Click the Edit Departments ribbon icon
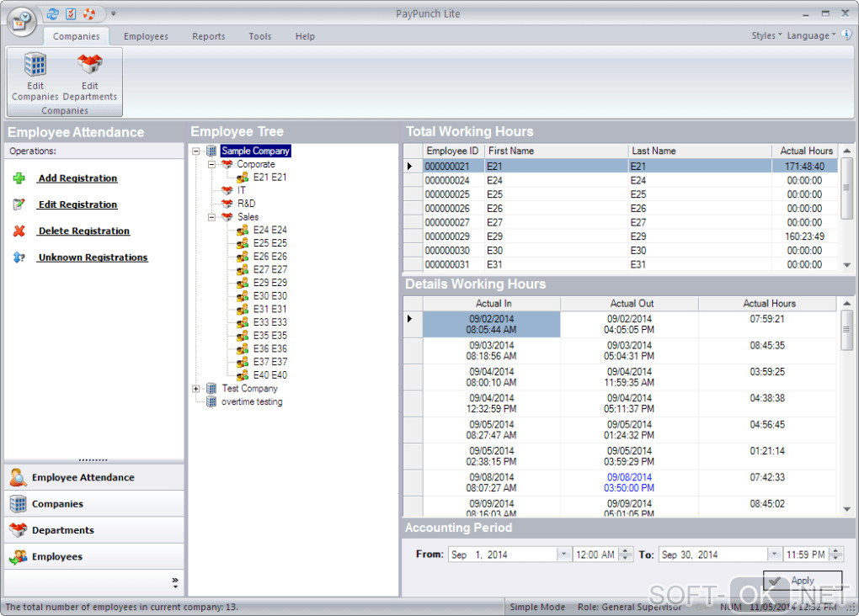 [x=90, y=66]
